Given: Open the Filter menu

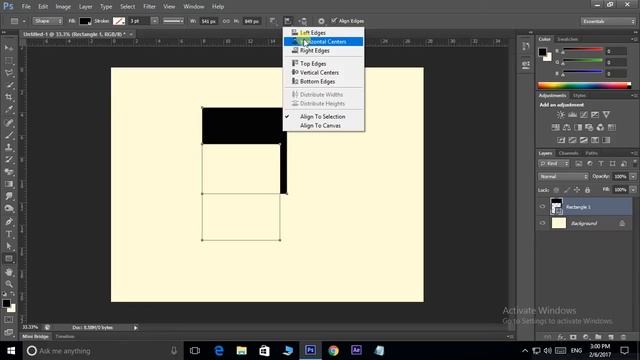Looking at the screenshot, I should pos(149,7).
